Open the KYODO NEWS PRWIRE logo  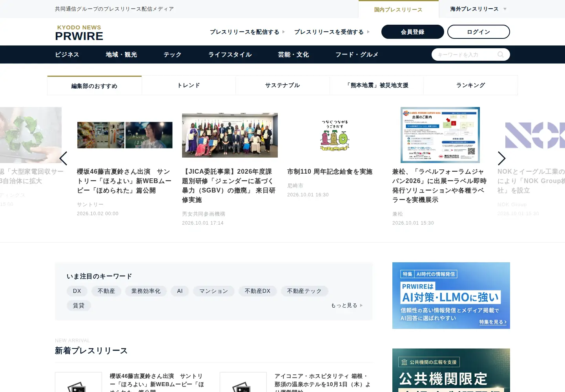[x=79, y=33]
